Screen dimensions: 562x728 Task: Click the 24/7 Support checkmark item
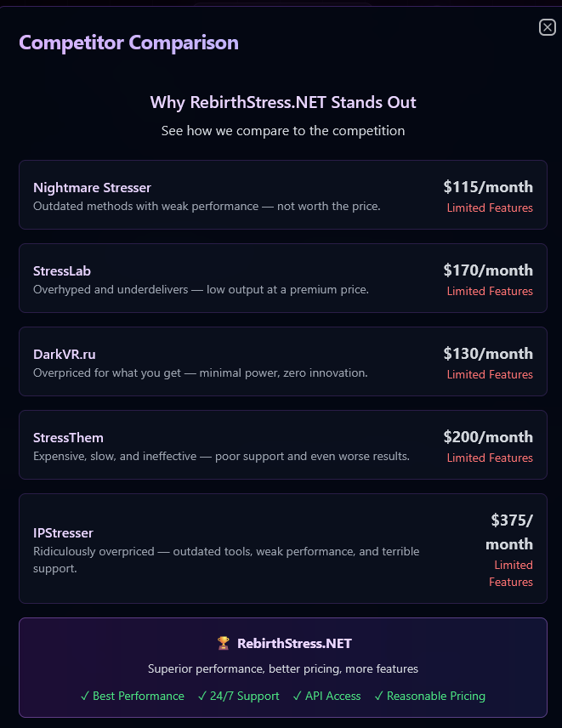click(238, 696)
